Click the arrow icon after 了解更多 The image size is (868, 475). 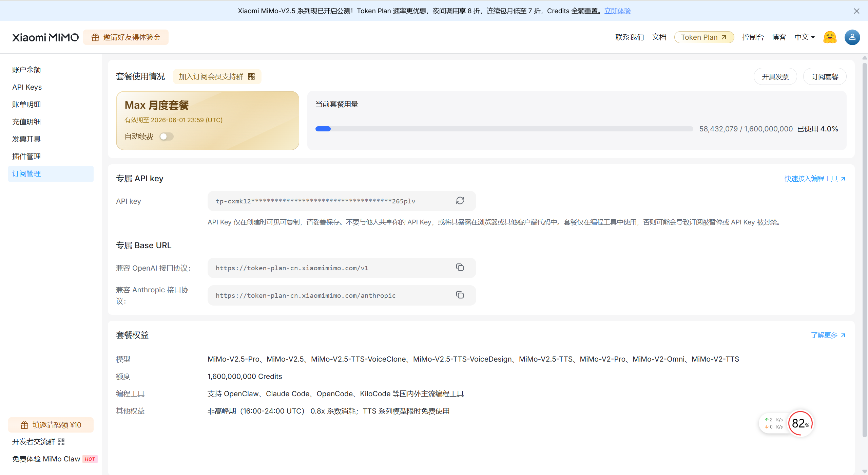coord(843,335)
